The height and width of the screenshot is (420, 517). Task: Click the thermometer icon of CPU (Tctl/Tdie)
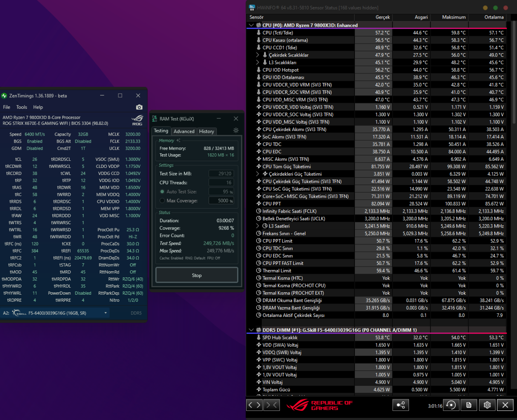(x=258, y=33)
